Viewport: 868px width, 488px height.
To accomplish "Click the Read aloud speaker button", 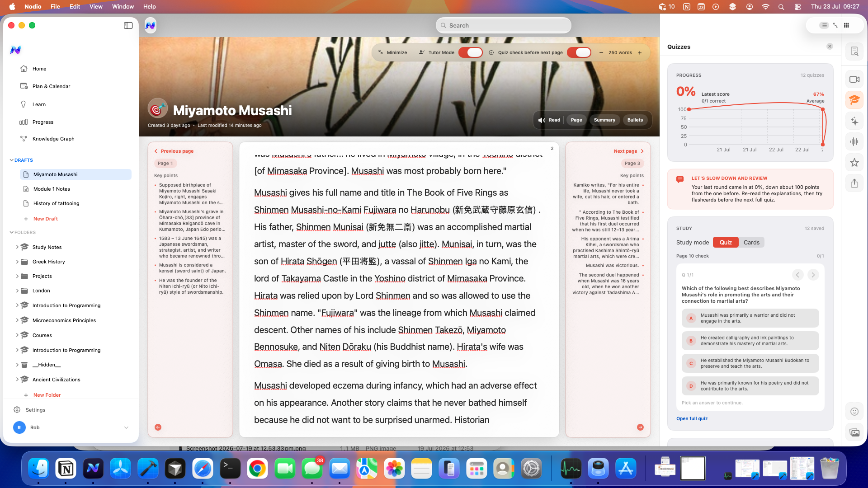I will click(x=549, y=120).
